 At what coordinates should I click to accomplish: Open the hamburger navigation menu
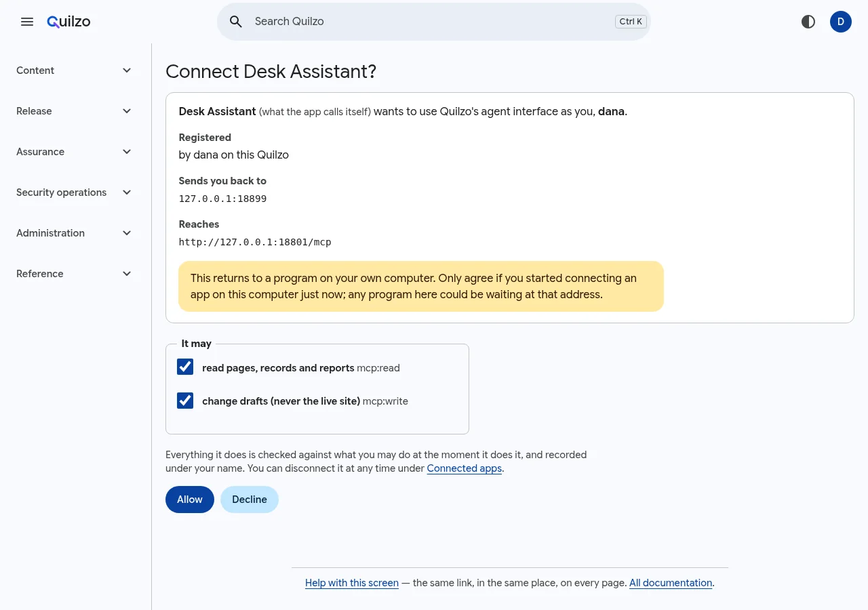pos(27,22)
